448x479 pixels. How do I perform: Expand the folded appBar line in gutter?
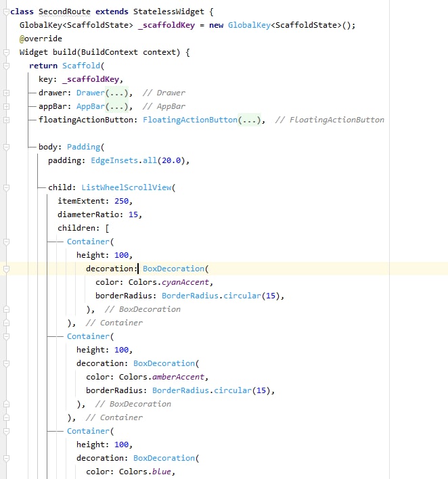[x=6, y=107]
